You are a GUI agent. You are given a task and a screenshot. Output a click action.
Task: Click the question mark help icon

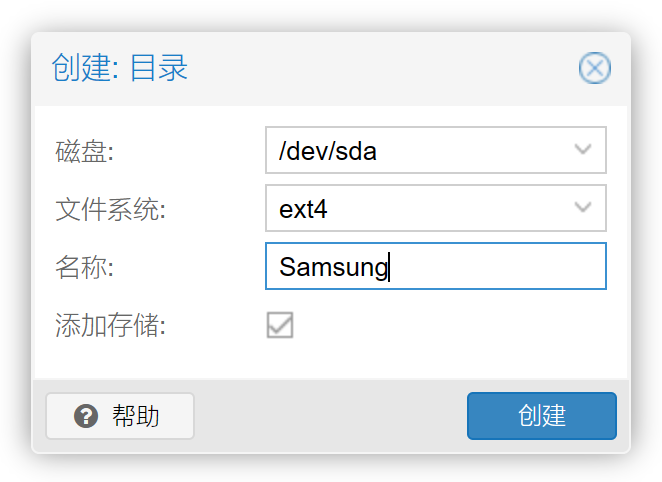point(86,416)
